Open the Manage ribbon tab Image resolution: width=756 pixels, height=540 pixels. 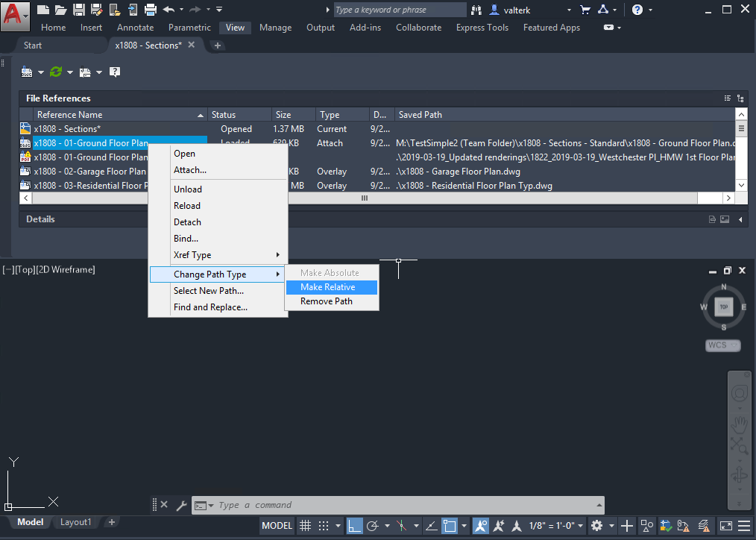click(275, 28)
